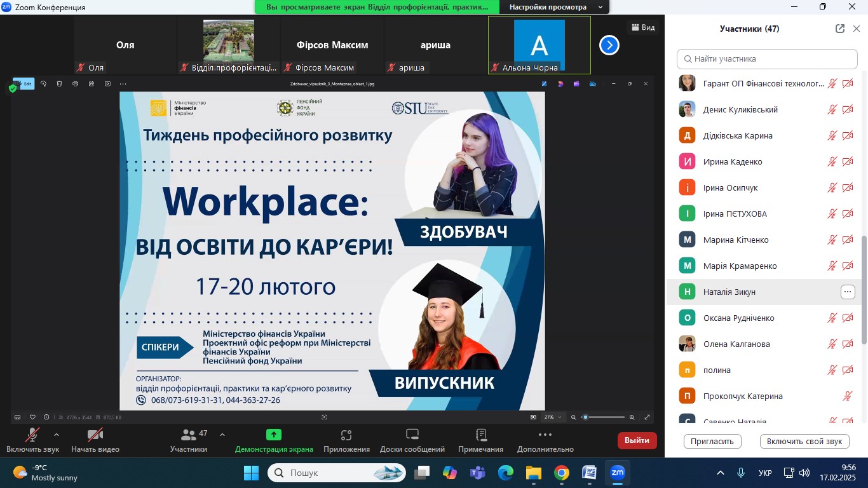Select ариша video tile
868x488 pixels.
click(x=435, y=45)
